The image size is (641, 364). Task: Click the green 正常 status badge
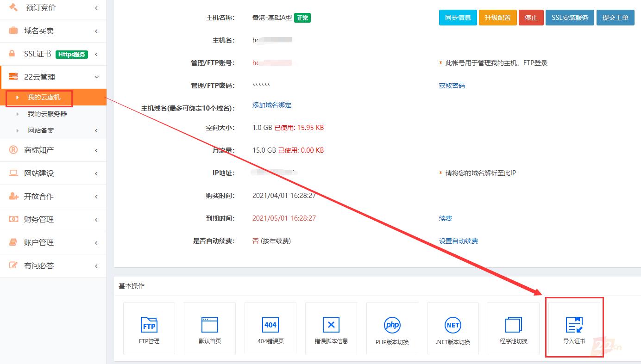[x=302, y=18]
